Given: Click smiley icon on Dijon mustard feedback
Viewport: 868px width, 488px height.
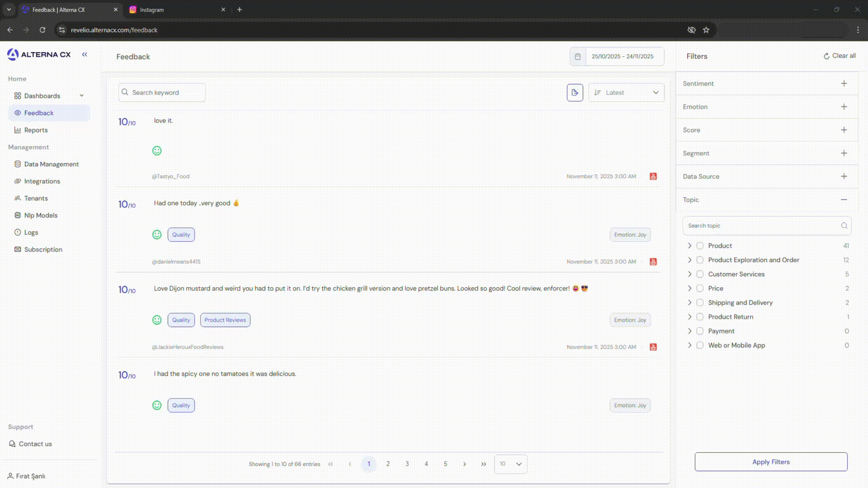Looking at the screenshot, I should click(157, 320).
